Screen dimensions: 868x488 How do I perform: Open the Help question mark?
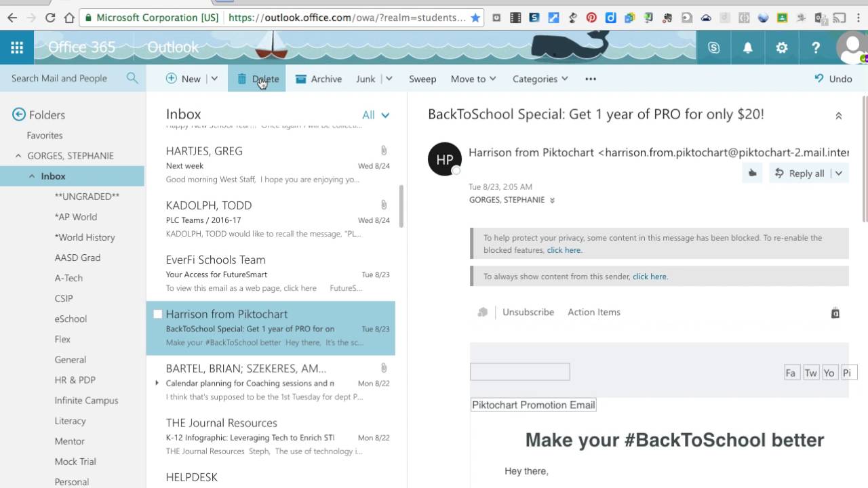click(816, 47)
